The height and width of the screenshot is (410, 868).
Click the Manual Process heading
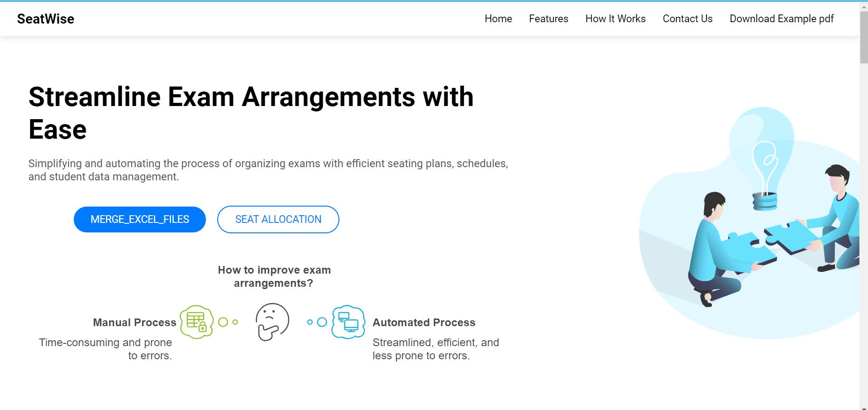pos(134,323)
